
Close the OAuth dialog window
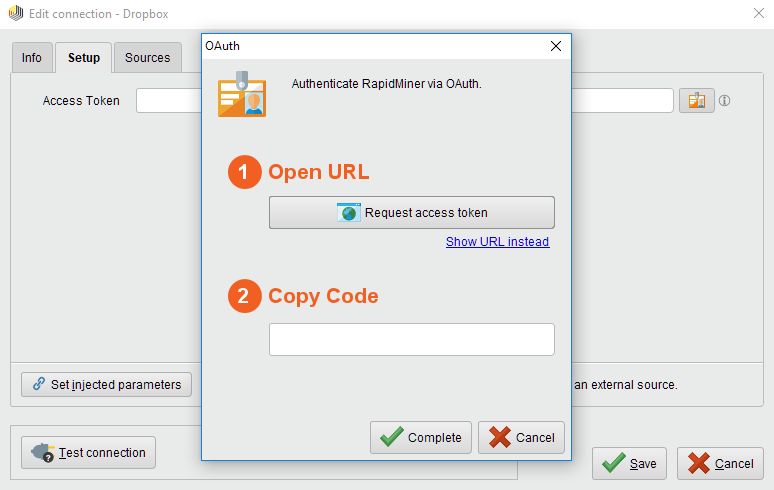pyautogui.click(x=555, y=46)
